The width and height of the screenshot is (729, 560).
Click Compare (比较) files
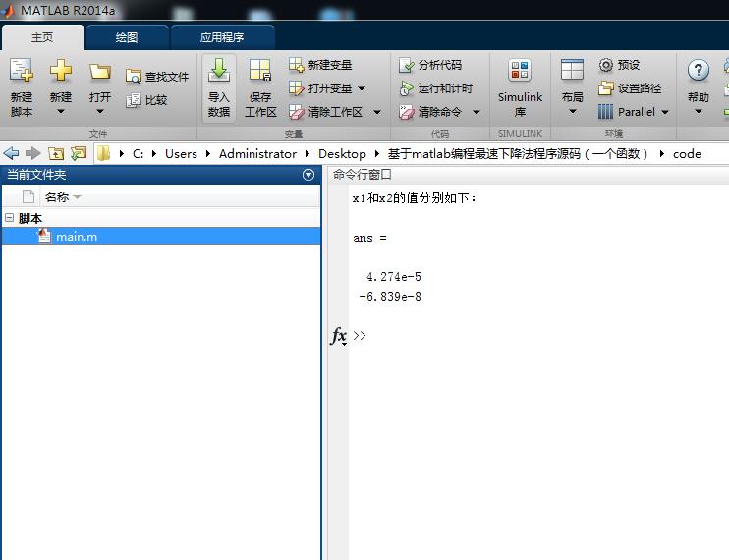[146, 100]
